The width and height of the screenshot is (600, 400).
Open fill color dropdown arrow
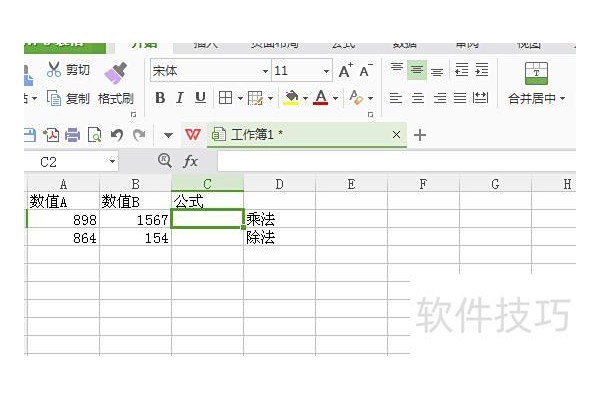tap(305, 98)
